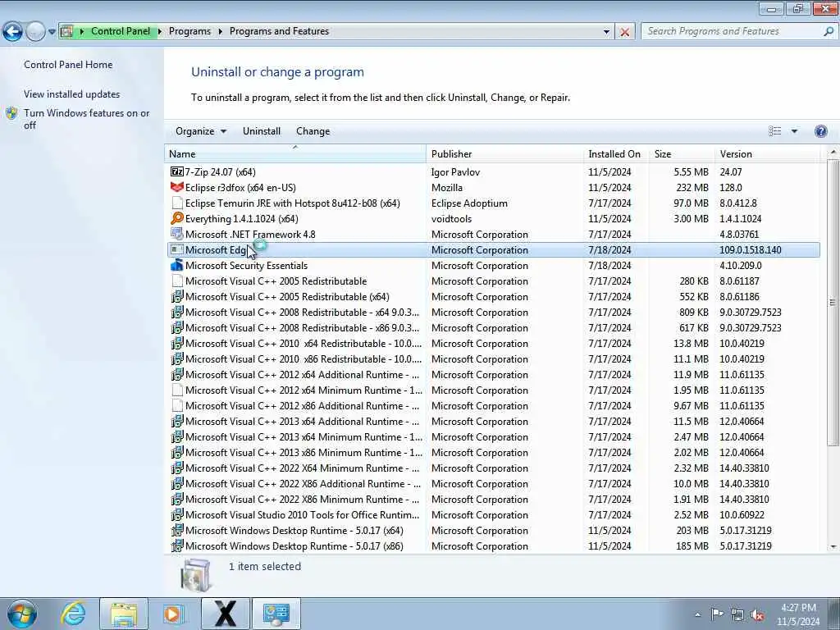Click the 7-Zip 24.07 program icon
This screenshot has width=840, height=630.
point(177,172)
